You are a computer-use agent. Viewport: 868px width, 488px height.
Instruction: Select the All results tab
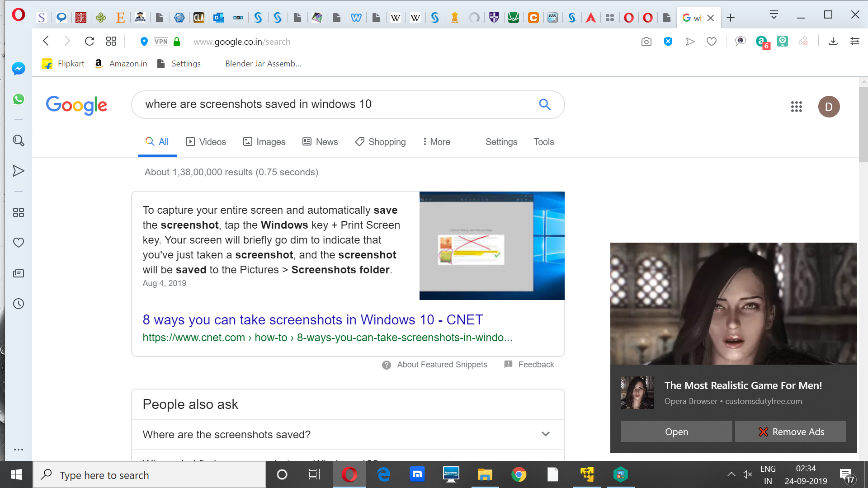pyautogui.click(x=157, y=142)
